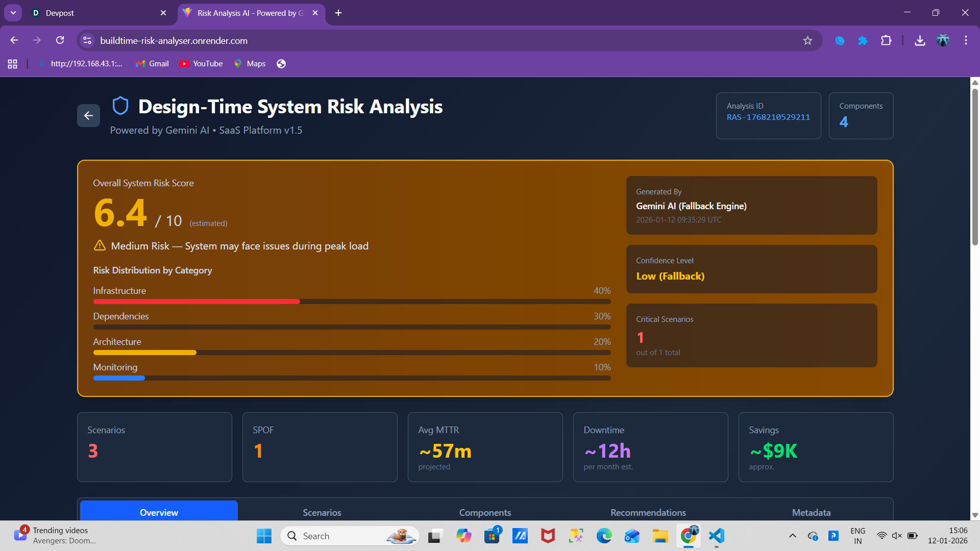Click the Infrastructure risk progress bar

click(x=352, y=302)
